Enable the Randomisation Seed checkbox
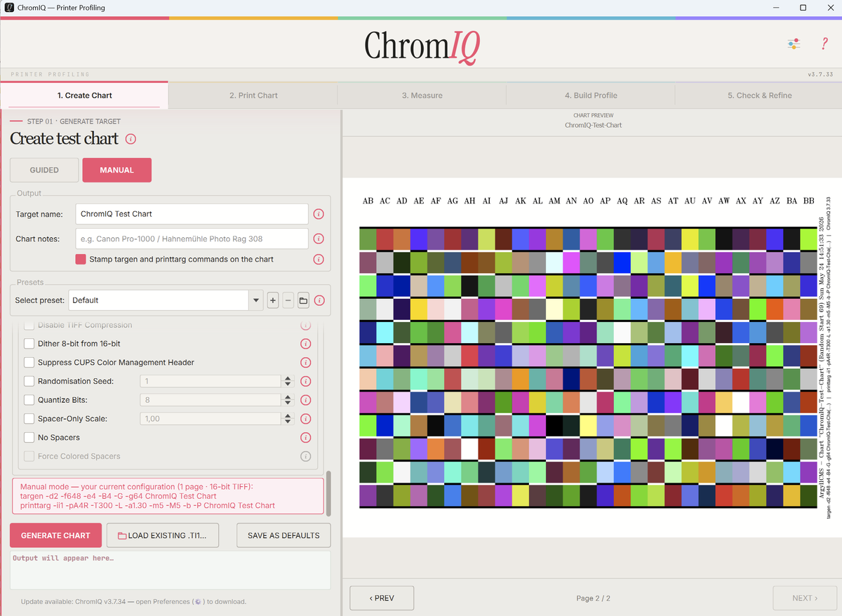 click(29, 382)
